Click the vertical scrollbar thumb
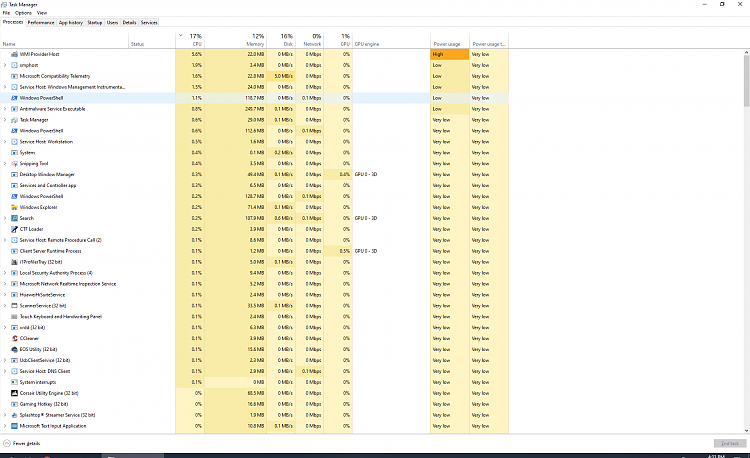Image resolution: width=750 pixels, height=458 pixels. [x=746, y=80]
